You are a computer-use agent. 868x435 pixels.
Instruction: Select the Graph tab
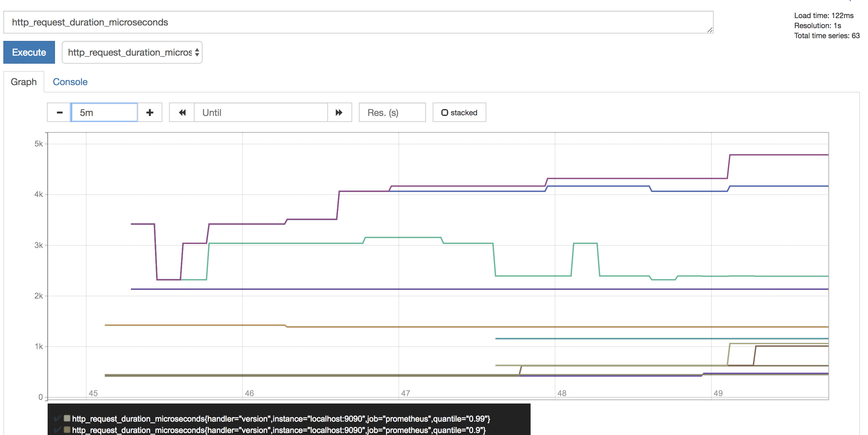23,82
